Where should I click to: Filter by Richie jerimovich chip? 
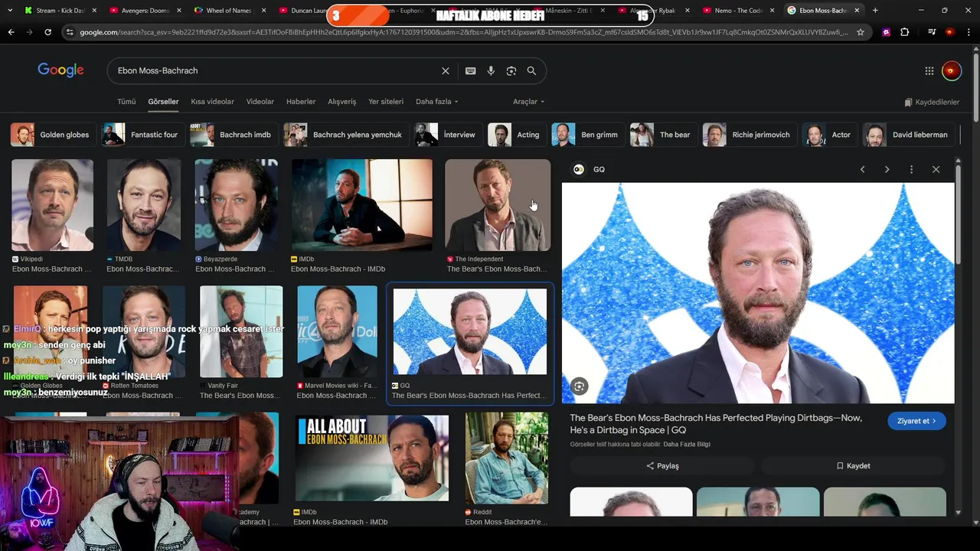pos(749,135)
